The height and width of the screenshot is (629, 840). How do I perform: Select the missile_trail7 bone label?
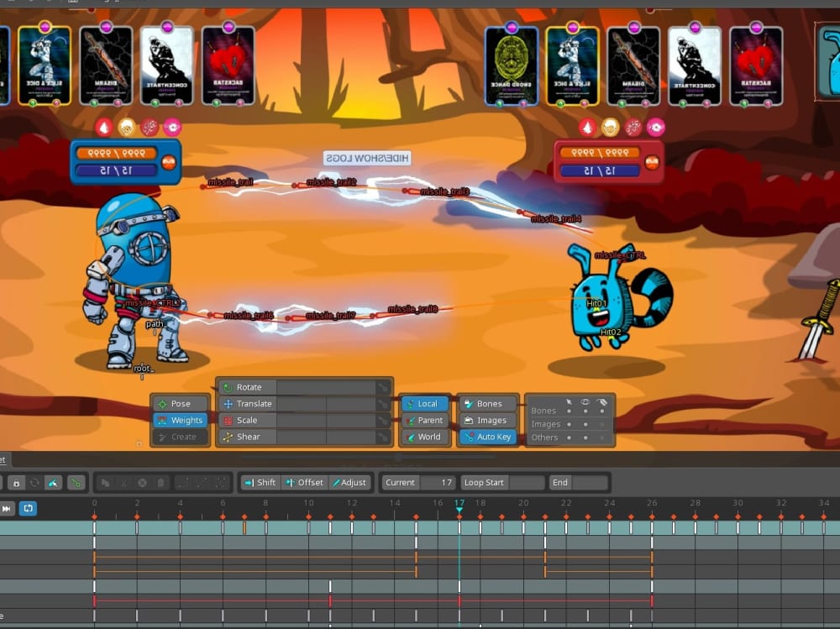point(330,316)
